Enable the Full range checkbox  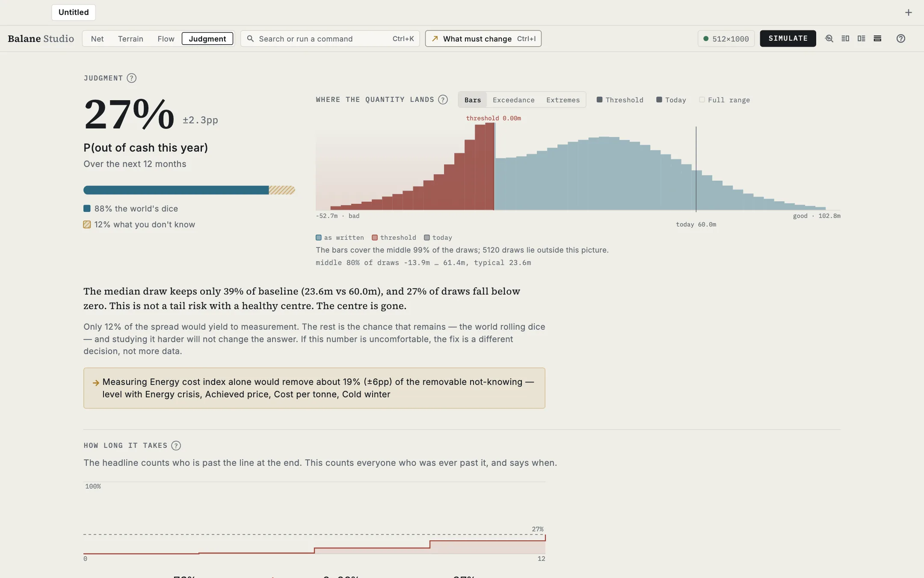tap(702, 100)
